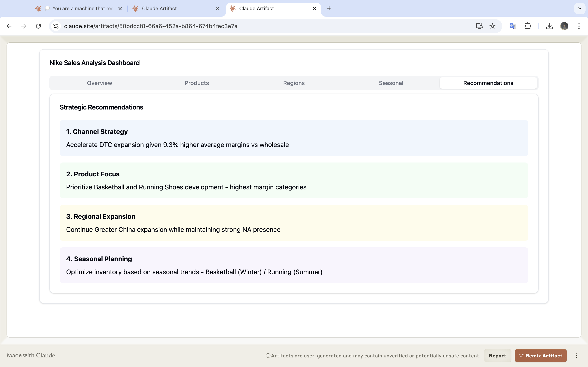The width and height of the screenshot is (588, 367).
Task: Click the Report button
Action: coord(497,356)
